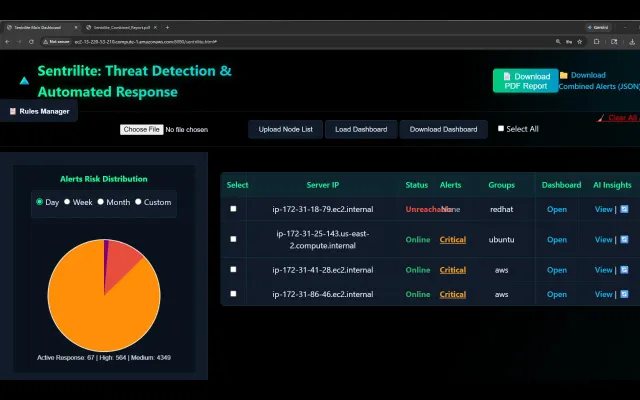Open the extensions icon in browser toolbar

click(x=596, y=42)
